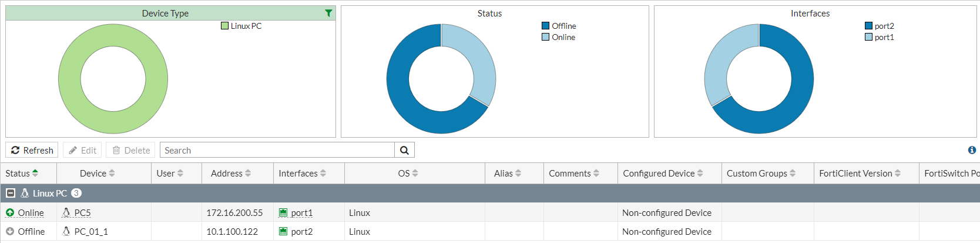Click the PC_01_1 device name
The image size is (980, 243).
point(91,231)
